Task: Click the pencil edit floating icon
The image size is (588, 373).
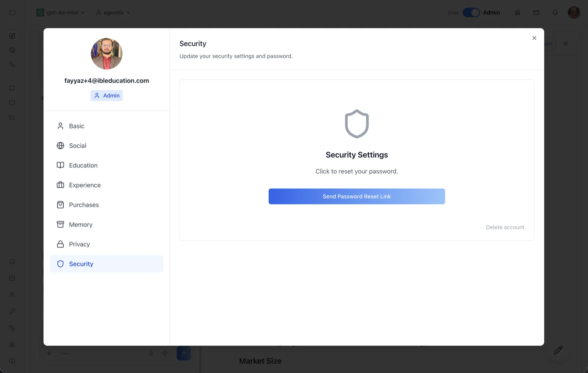Action: [558, 350]
